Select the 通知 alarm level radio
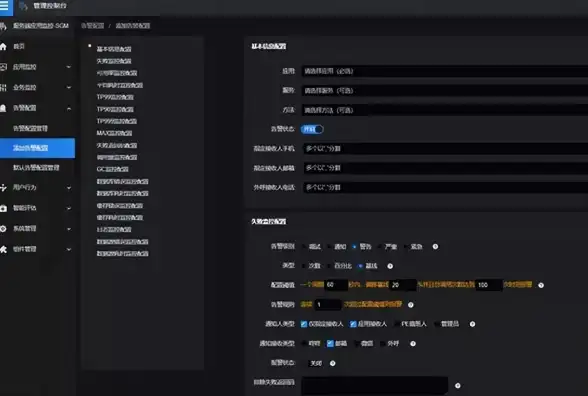The image size is (588, 396). pyautogui.click(x=329, y=247)
